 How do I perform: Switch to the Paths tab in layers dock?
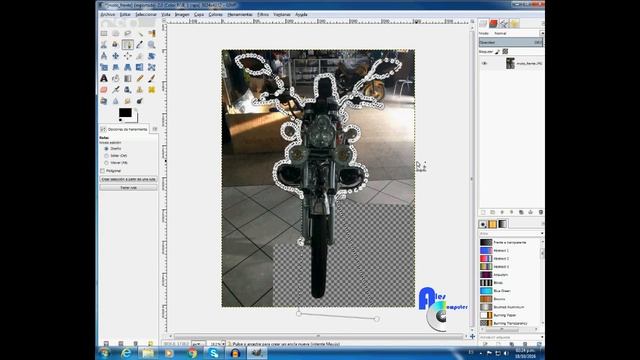(x=504, y=23)
